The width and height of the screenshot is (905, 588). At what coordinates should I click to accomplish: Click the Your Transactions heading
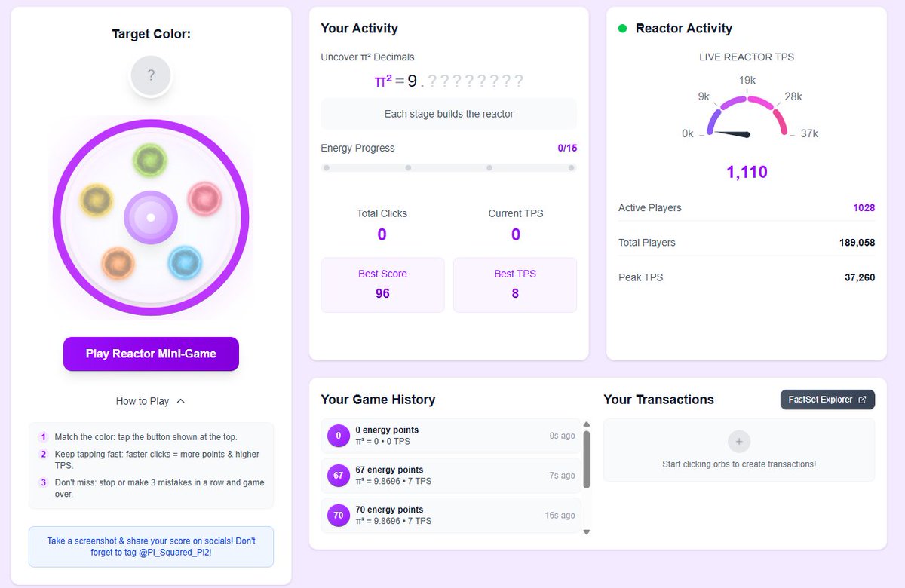tap(658, 400)
